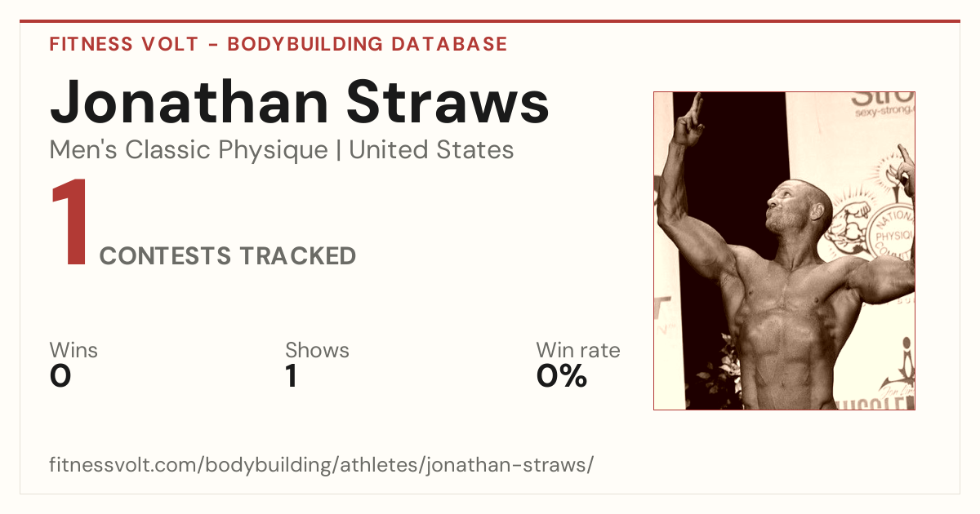Click the United States country label

pyautogui.click(x=431, y=150)
